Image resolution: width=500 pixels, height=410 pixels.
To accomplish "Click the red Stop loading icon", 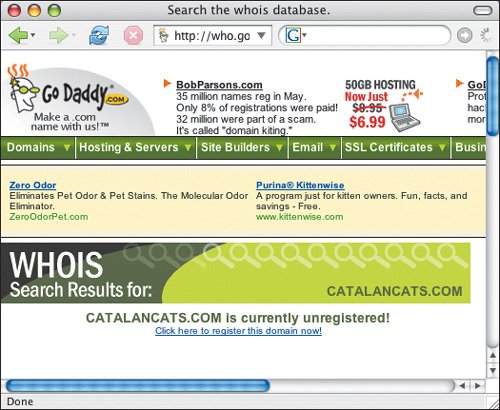I will pyautogui.click(x=133, y=35).
